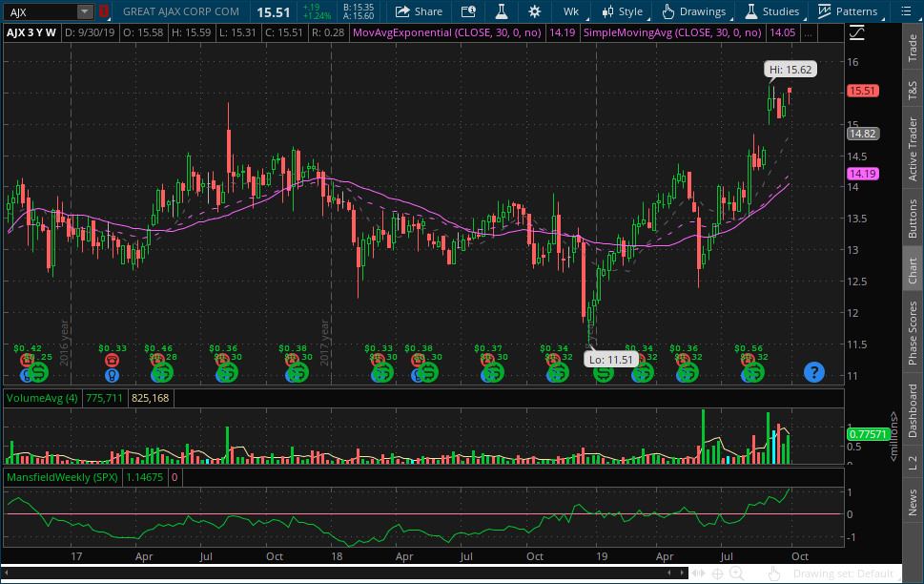Open the Style menu

pos(623,11)
